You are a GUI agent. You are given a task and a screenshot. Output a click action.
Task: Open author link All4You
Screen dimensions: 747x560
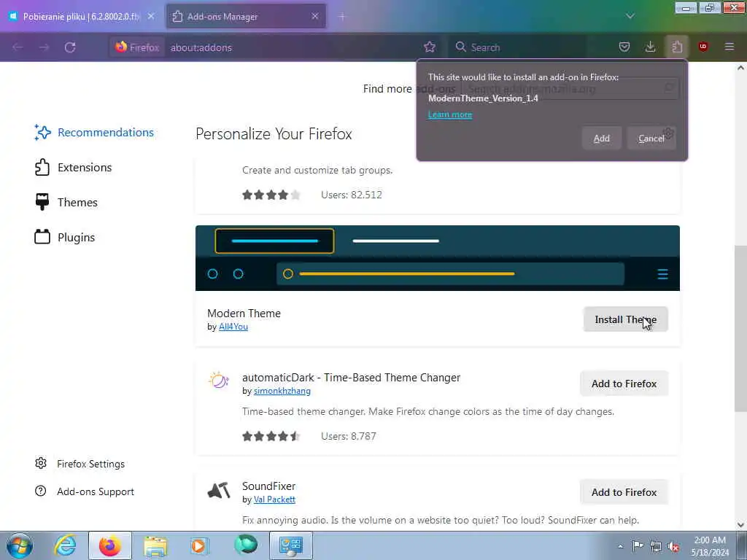tap(233, 327)
